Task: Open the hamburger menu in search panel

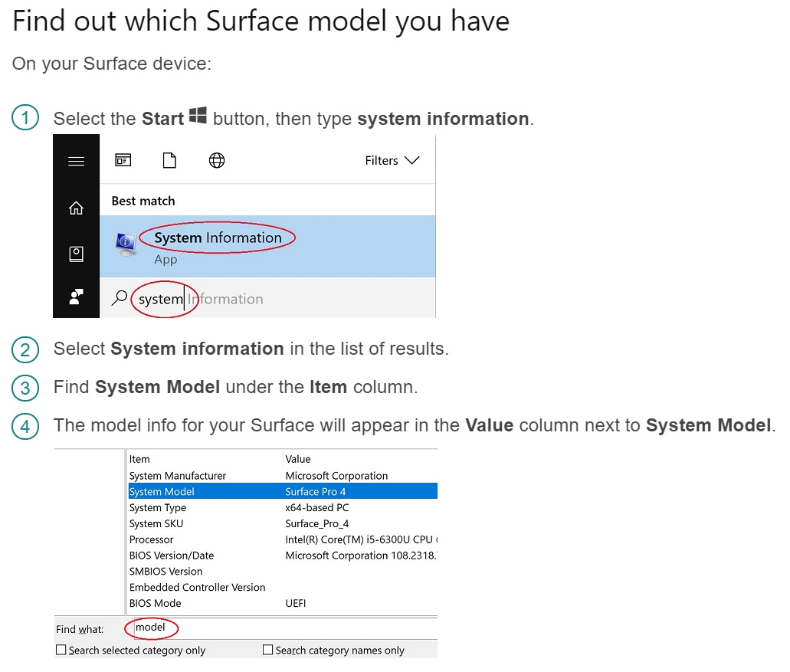Action: click(x=76, y=161)
